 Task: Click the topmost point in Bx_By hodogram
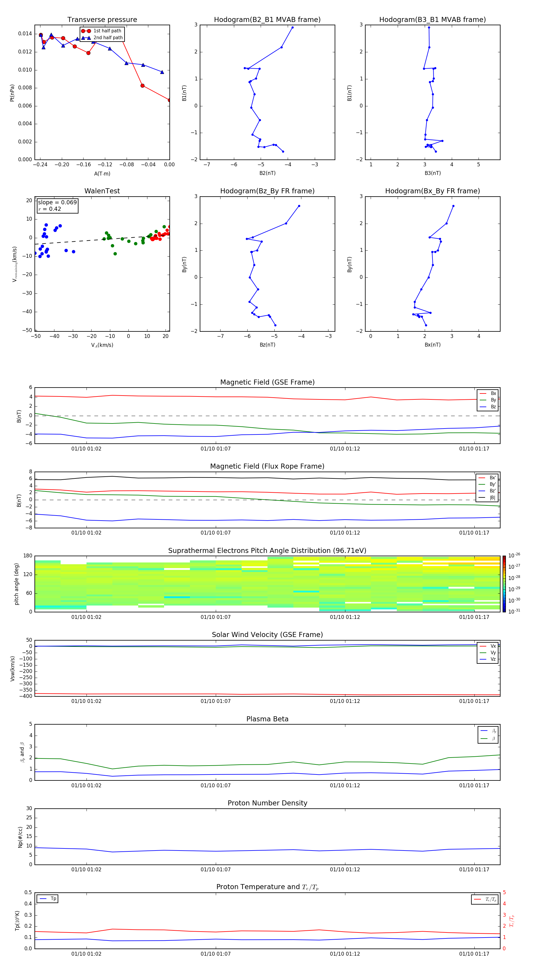[453, 206]
